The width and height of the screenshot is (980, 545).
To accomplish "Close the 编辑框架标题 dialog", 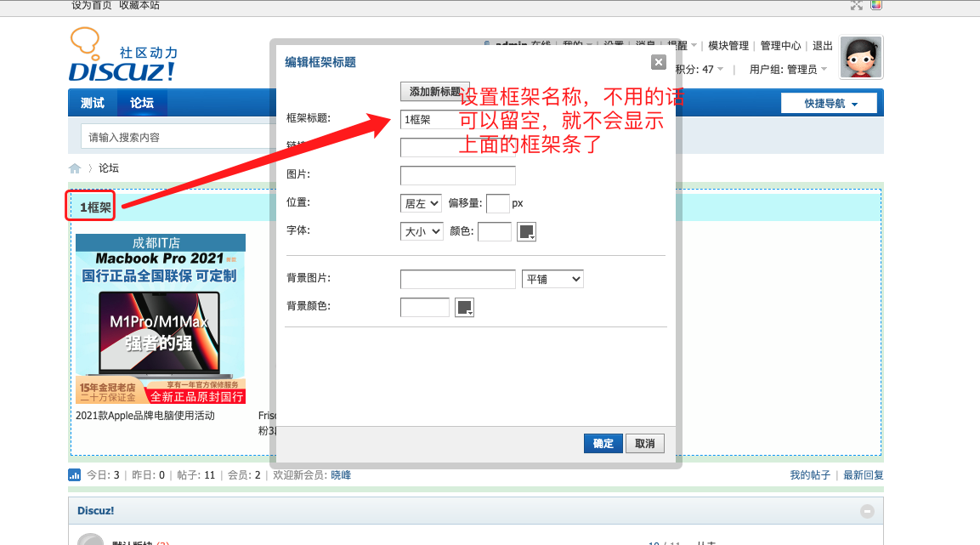I will click(x=658, y=62).
